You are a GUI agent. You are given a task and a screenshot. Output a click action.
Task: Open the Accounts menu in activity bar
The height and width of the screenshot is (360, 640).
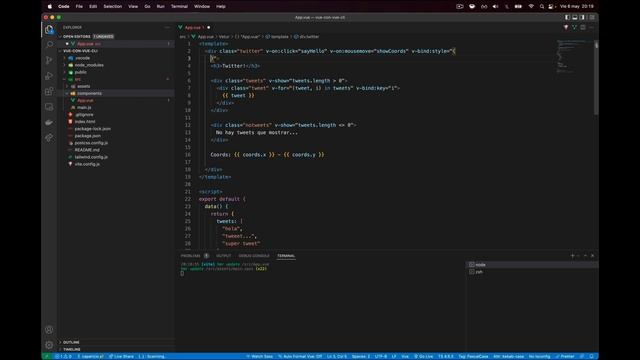click(49, 330)
